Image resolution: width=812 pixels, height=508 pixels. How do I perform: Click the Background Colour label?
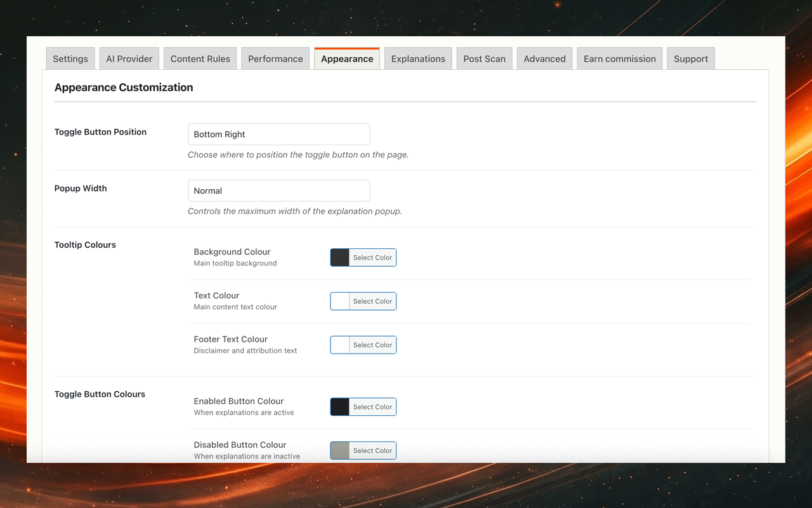coord(232,252)
